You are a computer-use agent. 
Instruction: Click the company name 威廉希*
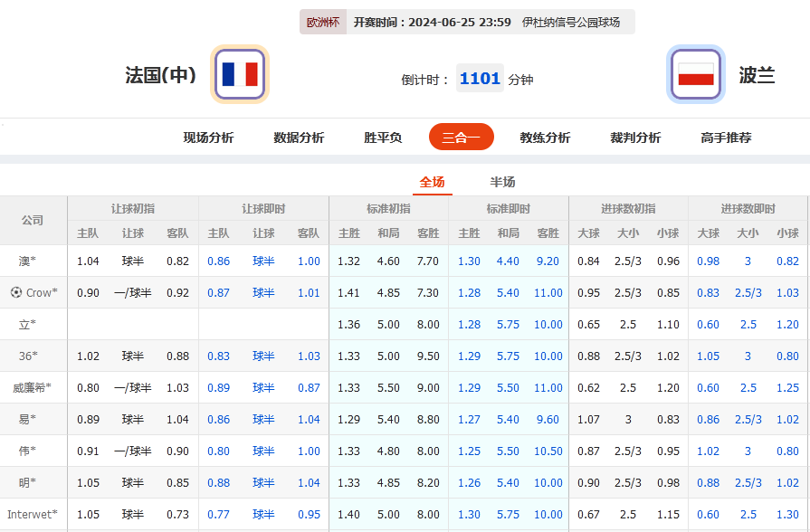(33, 387)
